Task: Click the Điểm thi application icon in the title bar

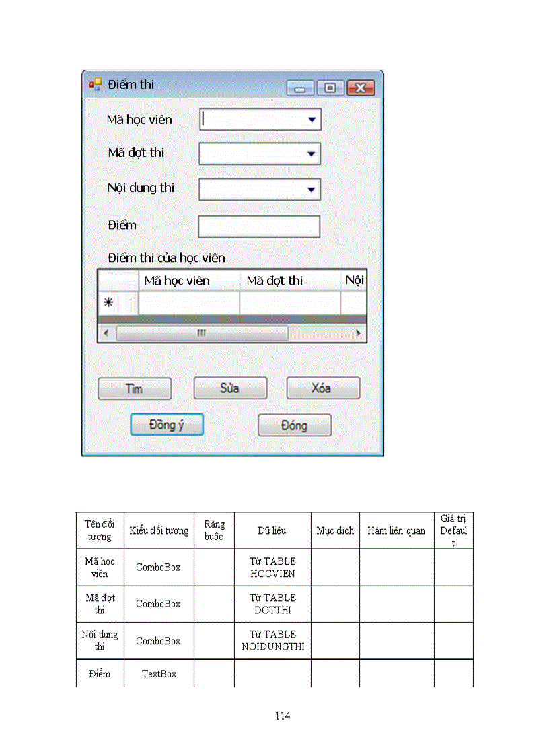Action: click(95, 85)
